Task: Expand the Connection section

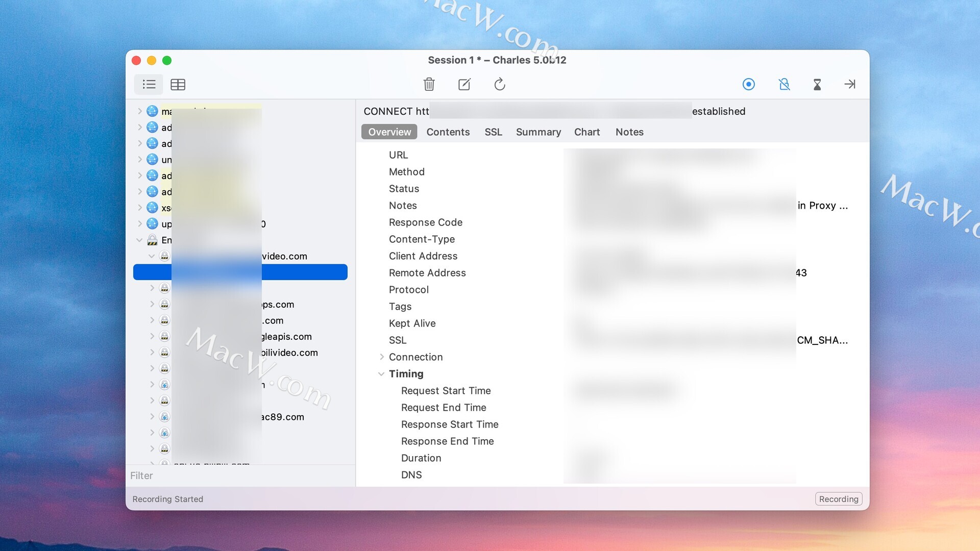Action: coord(381,357)
